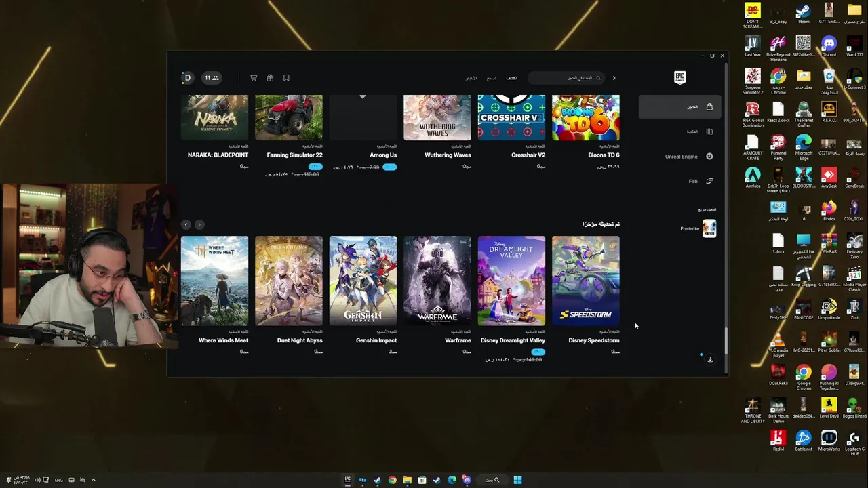Show hidden system tray icons chevron
Screen dimensions: 868x488
click(x=93, y=480)
